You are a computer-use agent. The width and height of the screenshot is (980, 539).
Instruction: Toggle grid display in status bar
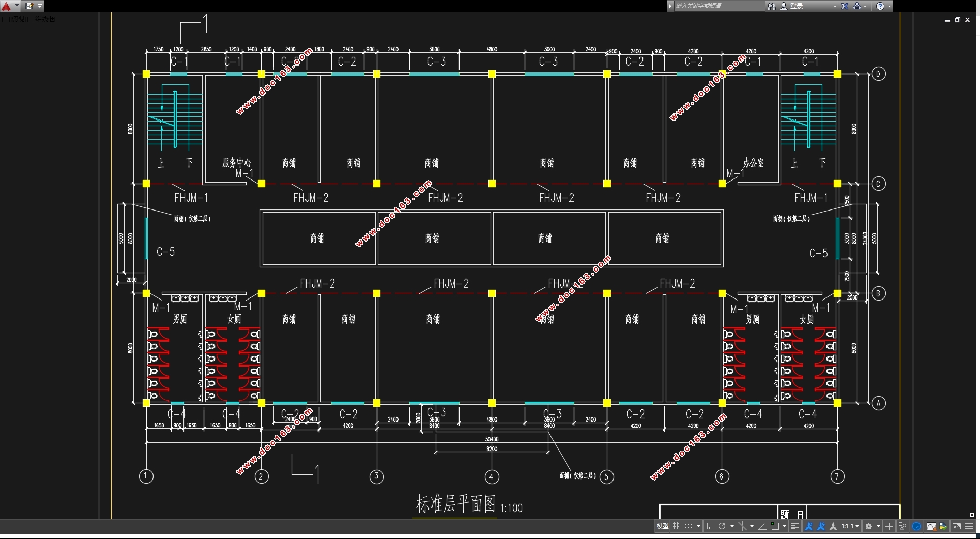click(677, 526)
